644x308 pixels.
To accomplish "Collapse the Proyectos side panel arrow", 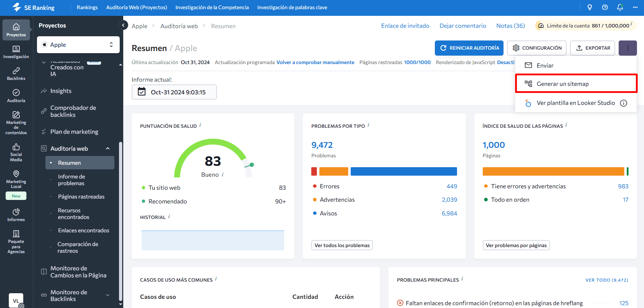I will pos(123,25).
